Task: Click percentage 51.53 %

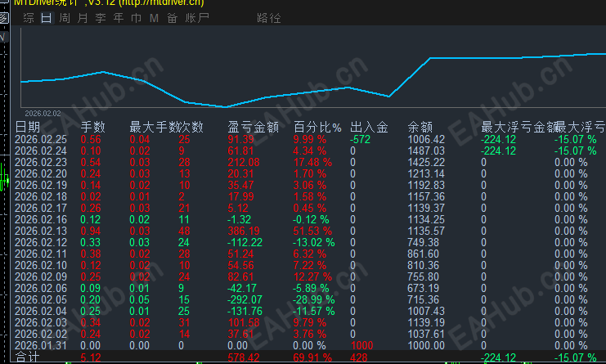Action: (x=312, y=231)
